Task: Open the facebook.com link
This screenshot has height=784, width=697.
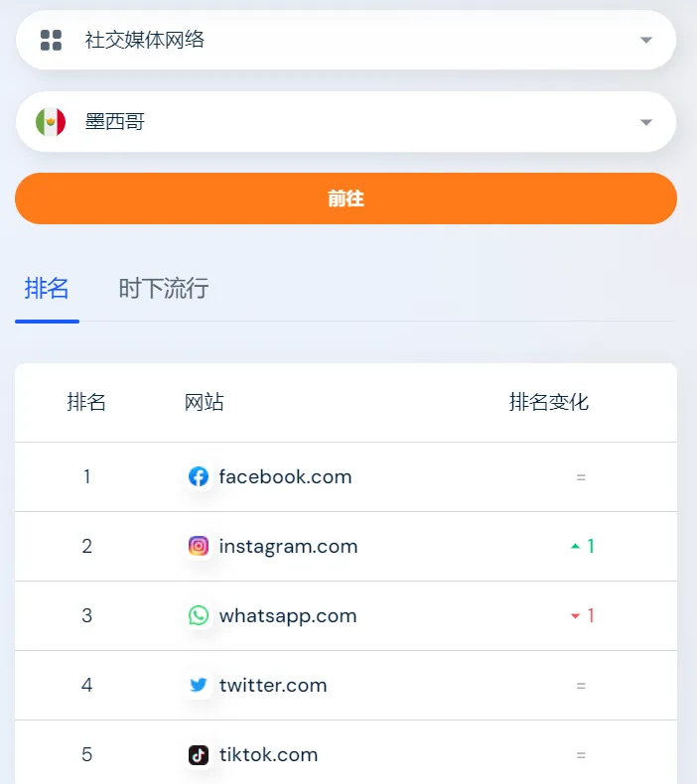Action: (x=285, y=477)
